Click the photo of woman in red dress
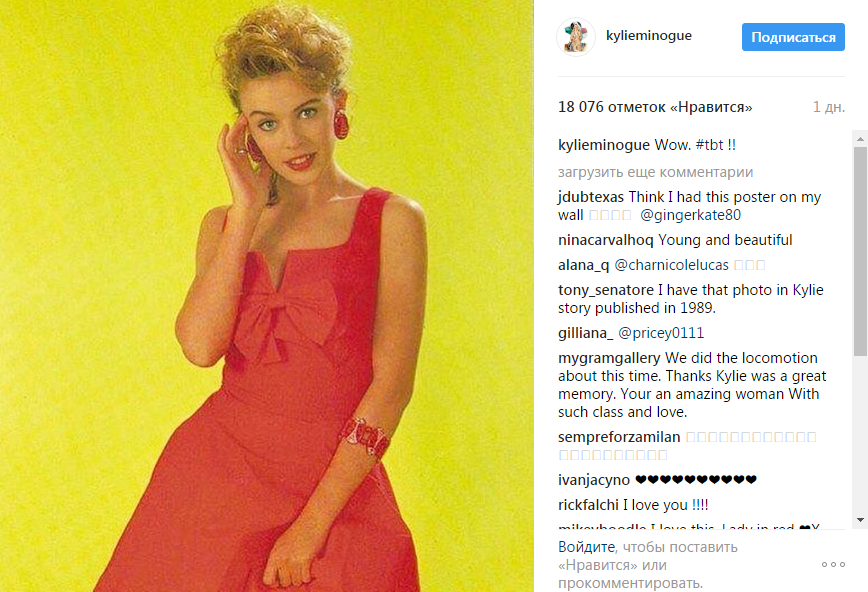This screenshot has height=592, width=868. pyautogui.click(x=267, y=296)
